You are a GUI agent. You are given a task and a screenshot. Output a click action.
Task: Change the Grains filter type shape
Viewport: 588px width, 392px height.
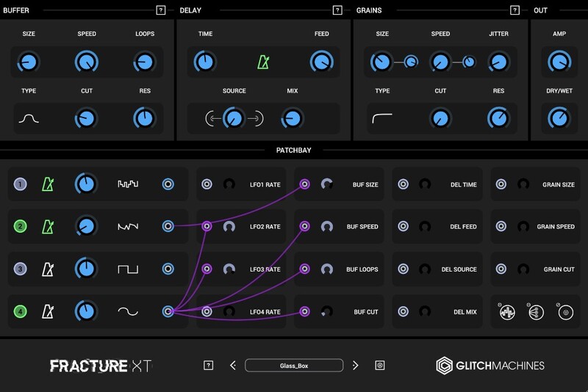coord(382,119)
